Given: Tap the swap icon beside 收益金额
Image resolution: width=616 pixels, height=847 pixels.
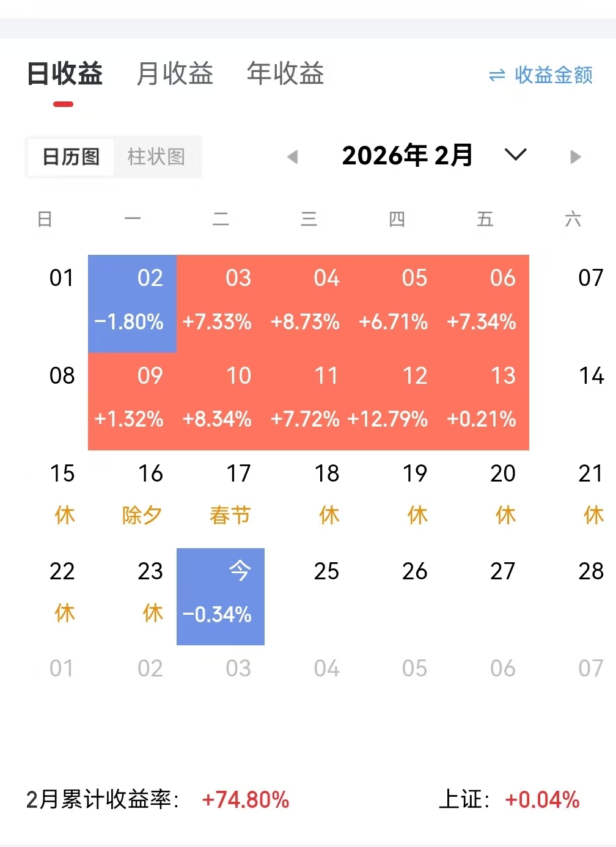Looking at the screenshot, I should 497,75.
